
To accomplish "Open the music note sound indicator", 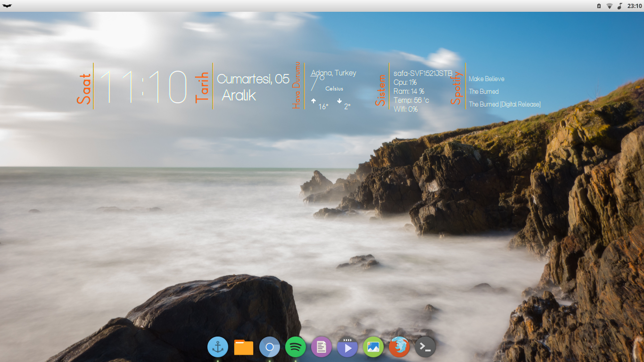I will (x=620, y=6).
